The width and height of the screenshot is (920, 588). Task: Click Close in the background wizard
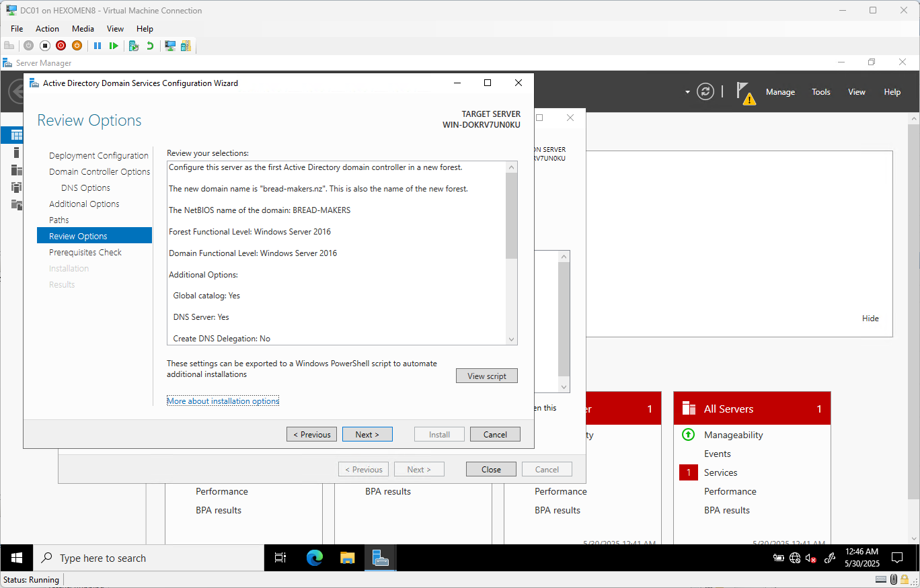point(491,469)
